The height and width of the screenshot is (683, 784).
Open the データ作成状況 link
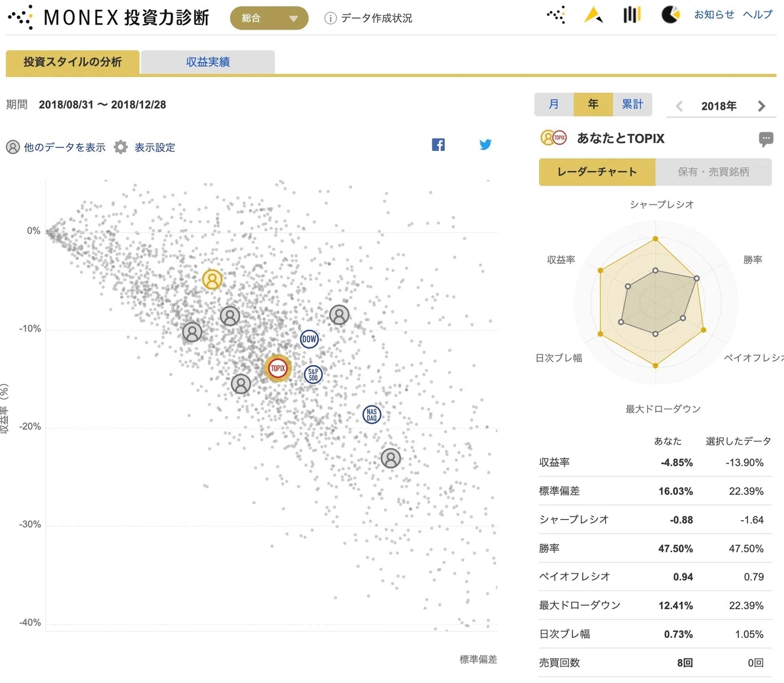point(376,18)
